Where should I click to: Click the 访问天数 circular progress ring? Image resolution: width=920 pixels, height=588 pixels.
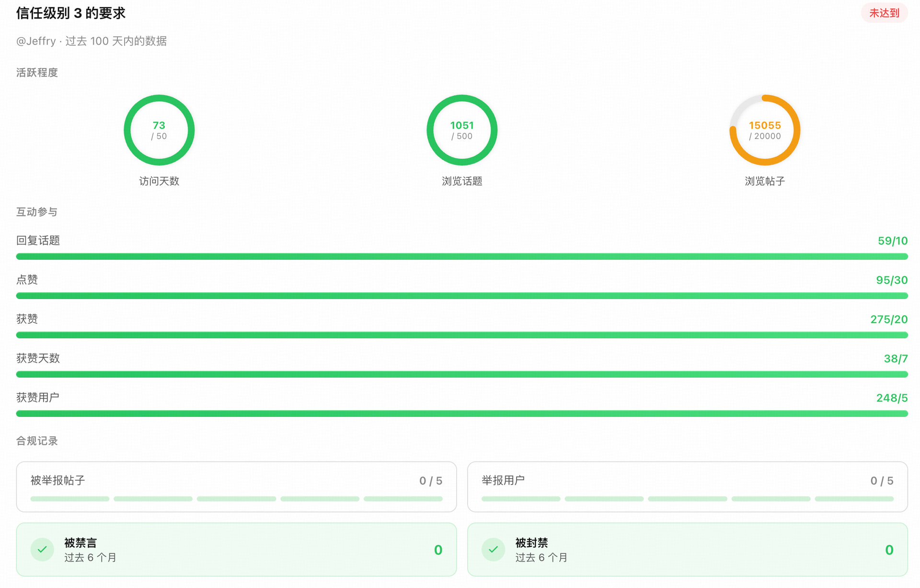[159, 130]
